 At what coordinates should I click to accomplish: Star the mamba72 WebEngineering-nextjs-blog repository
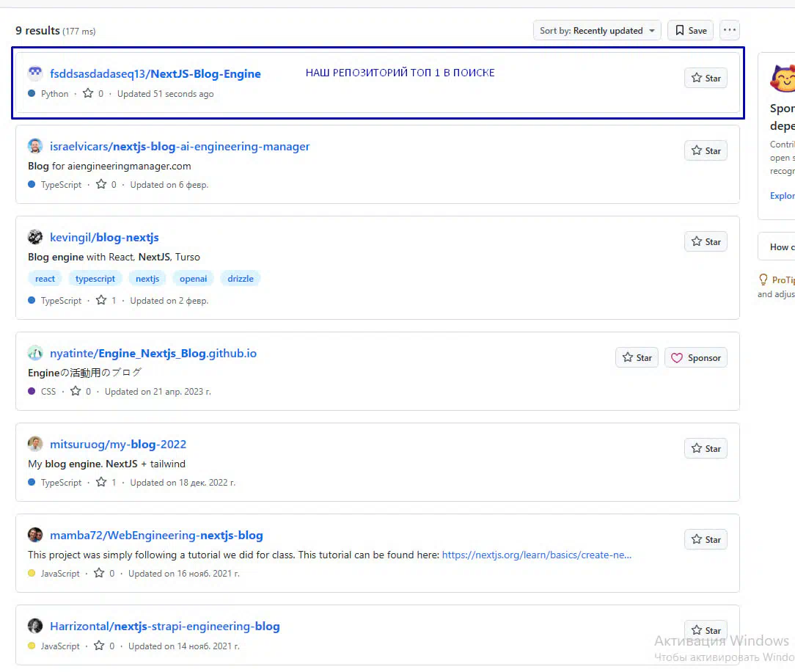tap(706, 539)
